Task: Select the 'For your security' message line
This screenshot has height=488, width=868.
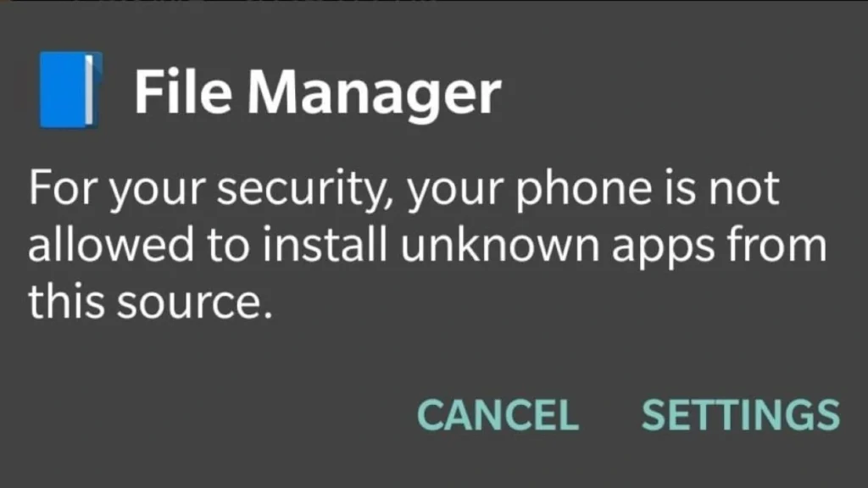Action: (404, 190)
